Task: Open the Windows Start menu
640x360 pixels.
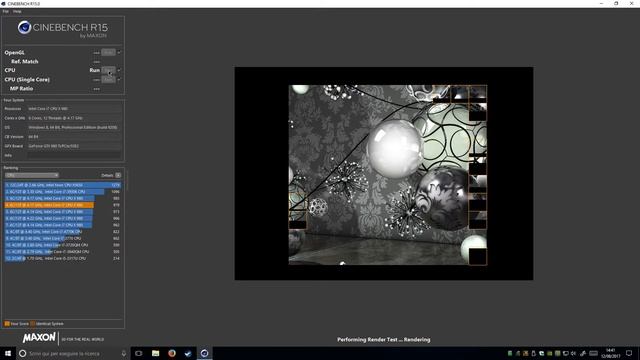Action: (x=8, y=353)
